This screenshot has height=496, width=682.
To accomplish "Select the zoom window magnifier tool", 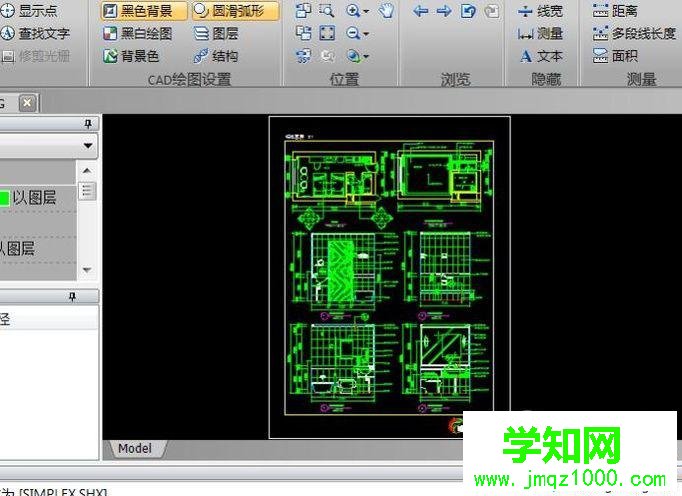I will pos(327,10).
